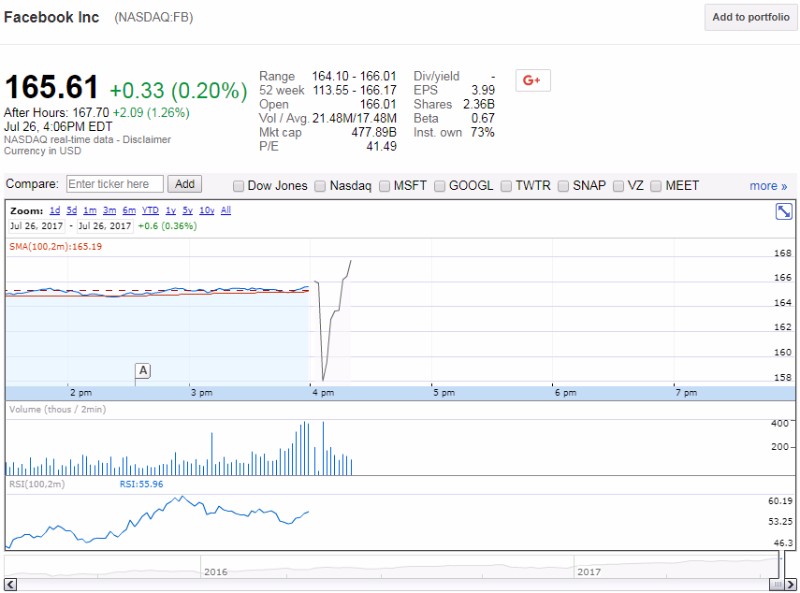The height and width of the screenshot is (593, 800).
Task: Click the Facebook Inc company title
Action: pyautogui.click(x=52, y=17)
